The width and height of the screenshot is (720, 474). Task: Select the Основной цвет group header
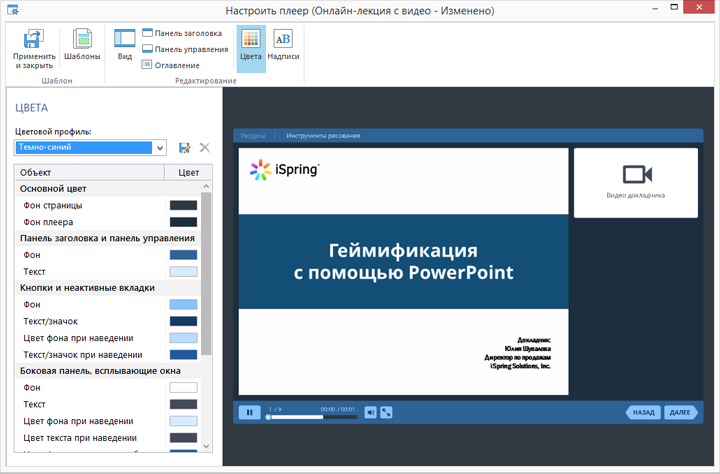point(108,189)
